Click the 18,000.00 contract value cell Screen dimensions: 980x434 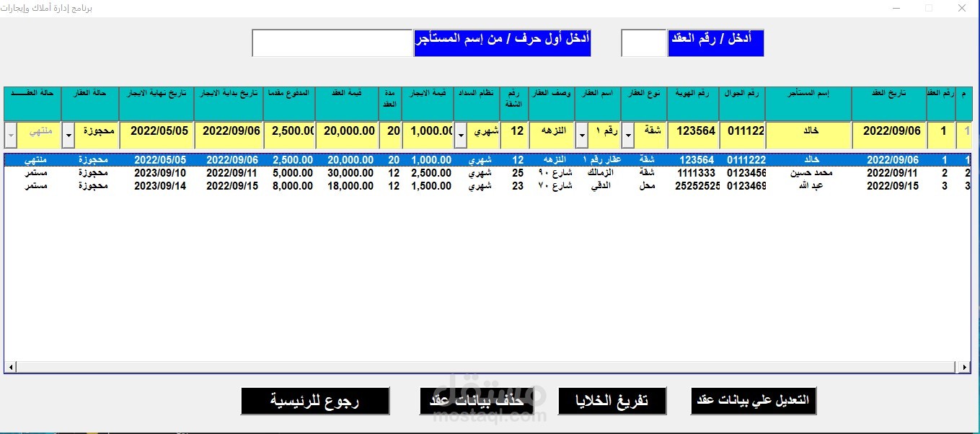[x=350, y=186]
